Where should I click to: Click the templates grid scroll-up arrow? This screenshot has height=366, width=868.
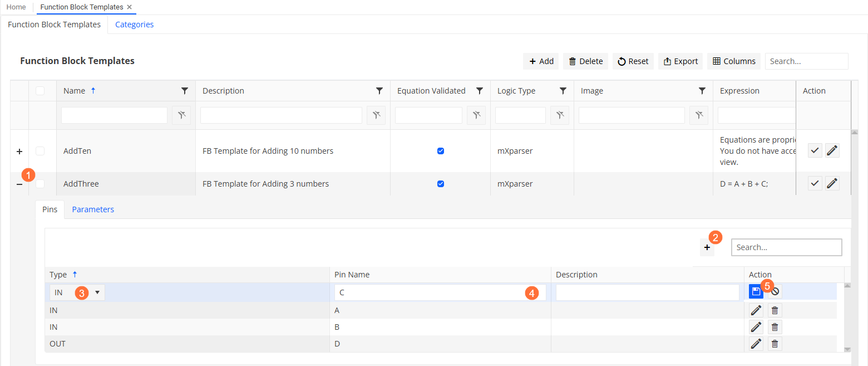click(x=856, y=132)
